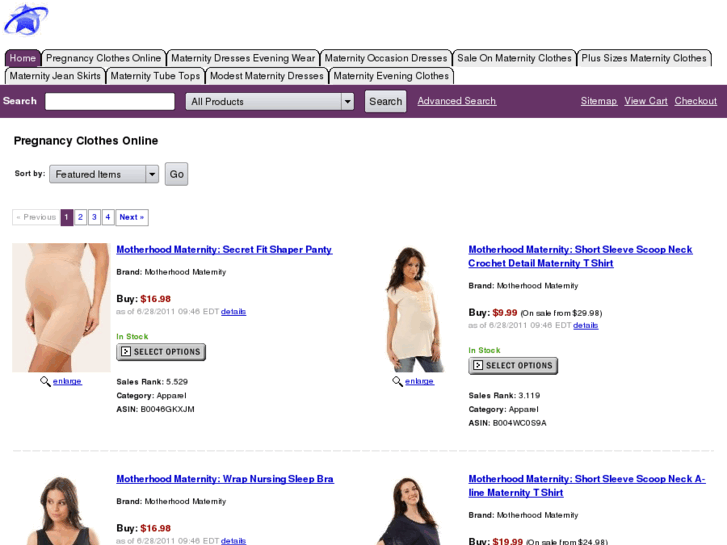Open Maternity Evening Clothes tab
The image size is (727, 545).
[391, 76]
